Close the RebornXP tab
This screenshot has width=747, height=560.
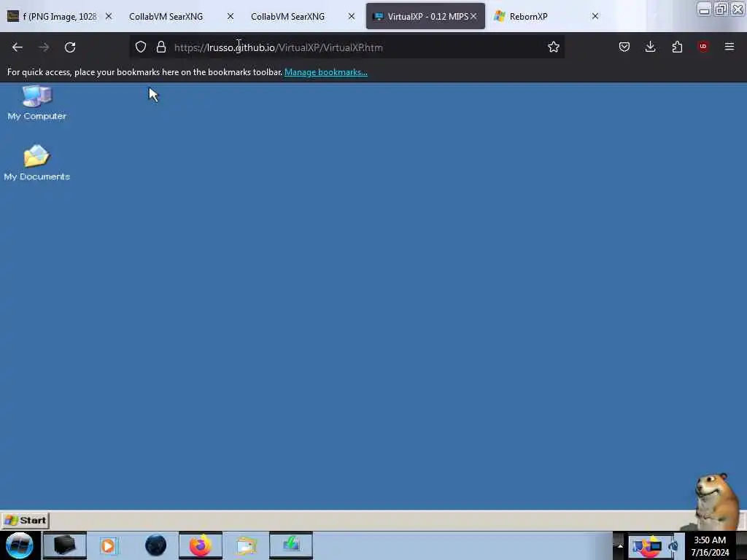point(595,16)
